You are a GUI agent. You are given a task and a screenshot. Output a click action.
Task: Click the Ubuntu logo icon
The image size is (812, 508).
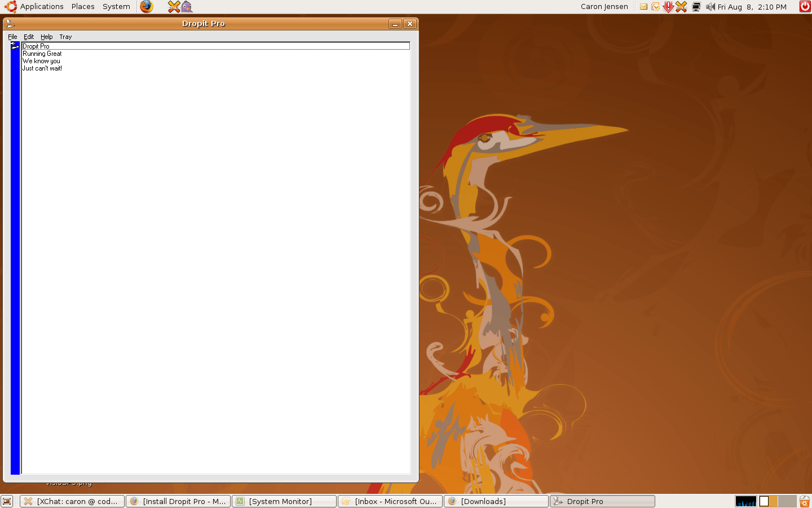pyautogui.click(x=10, y=7)
